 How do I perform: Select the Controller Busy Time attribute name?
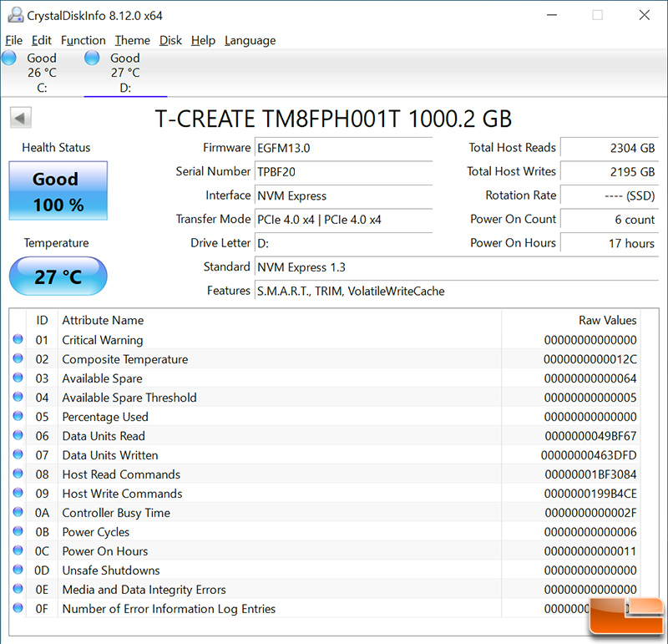point(116,513)
